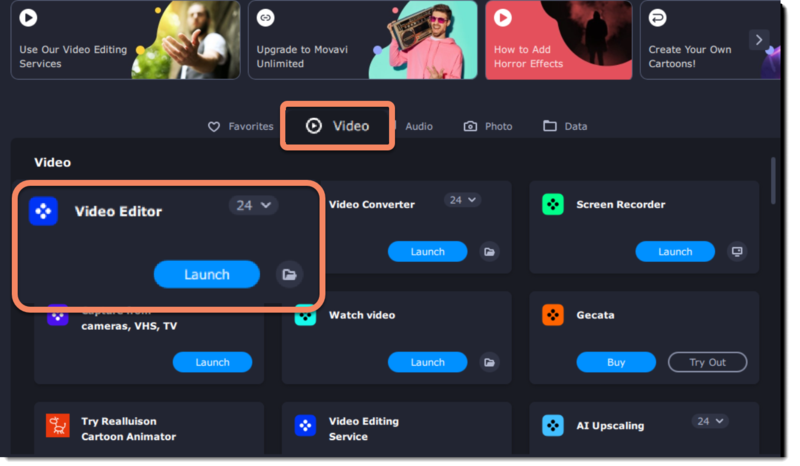Expand AI Upscaling version 24 dropdown
The width and height of the screenshot is (800, 466).
tap(710, 421)
